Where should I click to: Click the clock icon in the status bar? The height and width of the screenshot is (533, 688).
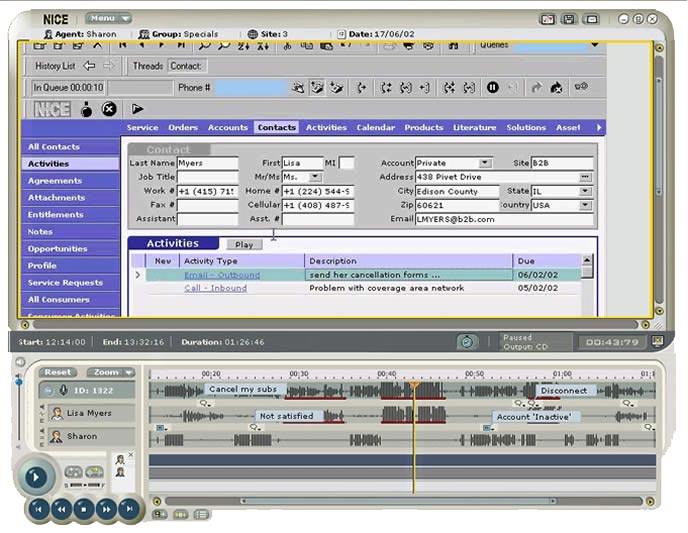[466, 342]
